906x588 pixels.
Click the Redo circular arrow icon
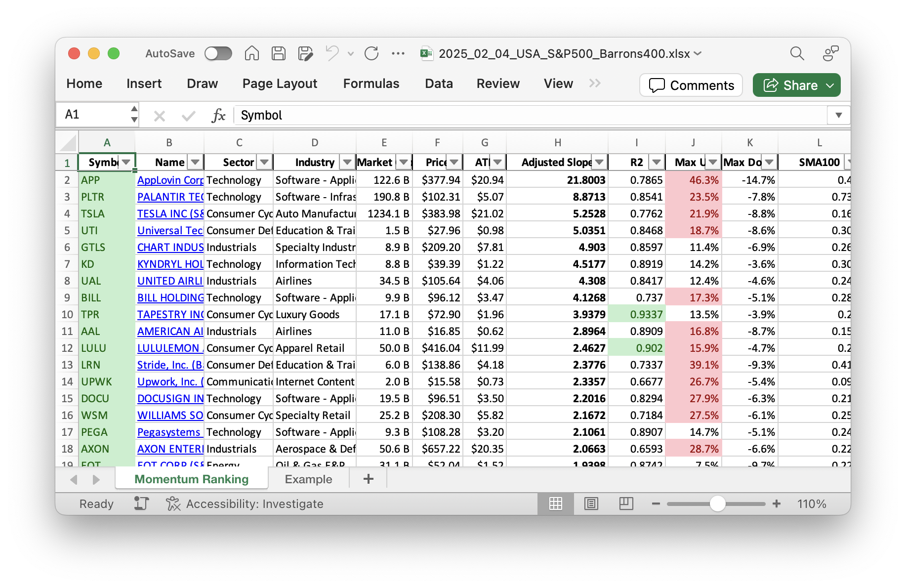(371, 53)
